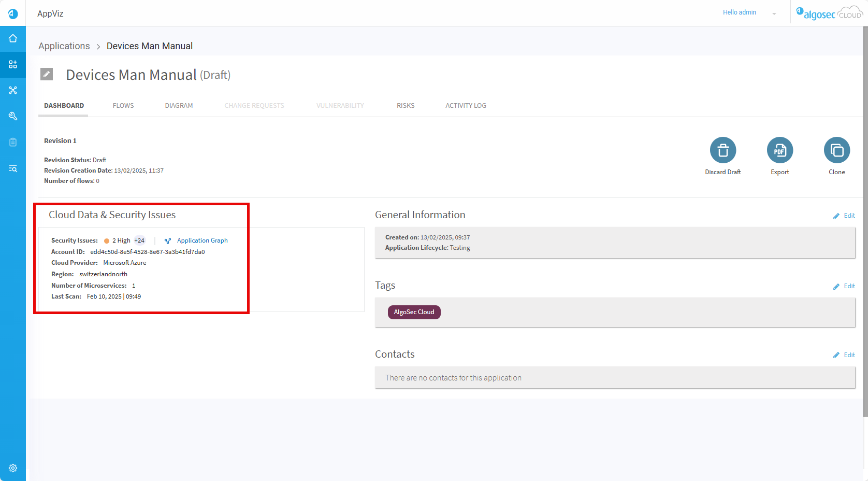The width and height of the screenshot is (868, 481).
Task: Clone the Devices Man Manual application
Action: coord(836,150)
